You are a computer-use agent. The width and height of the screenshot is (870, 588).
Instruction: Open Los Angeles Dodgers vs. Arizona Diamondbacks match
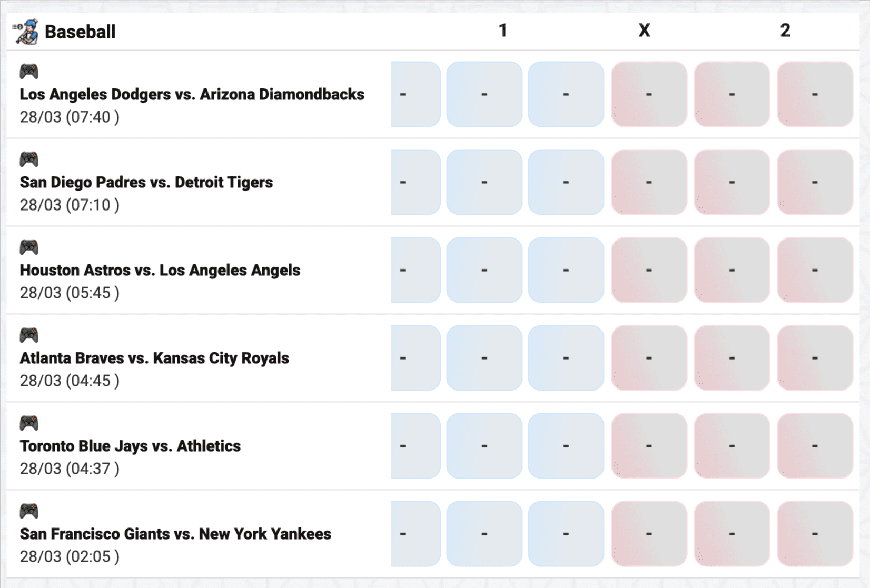click(192, 94)
